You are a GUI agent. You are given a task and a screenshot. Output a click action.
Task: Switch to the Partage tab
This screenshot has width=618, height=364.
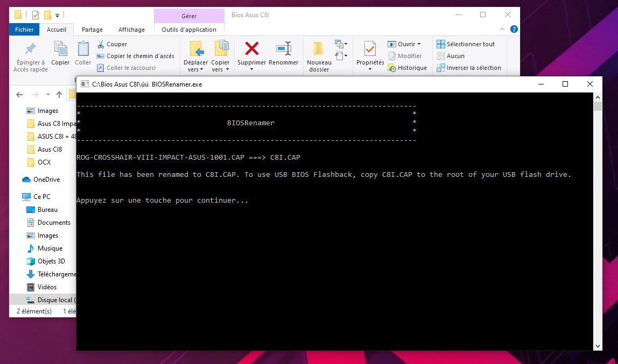point(92,30)
